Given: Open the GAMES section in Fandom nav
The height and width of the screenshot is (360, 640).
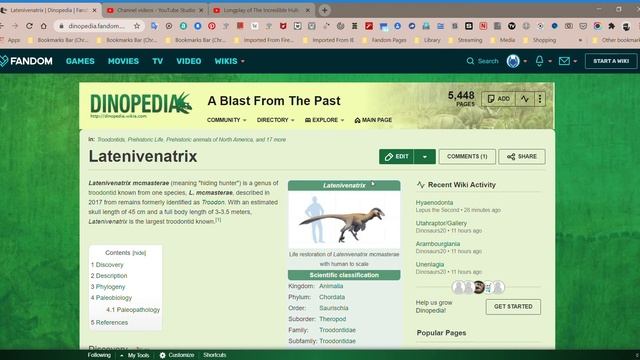Looking at the screenshot, I should coord(80,61).
